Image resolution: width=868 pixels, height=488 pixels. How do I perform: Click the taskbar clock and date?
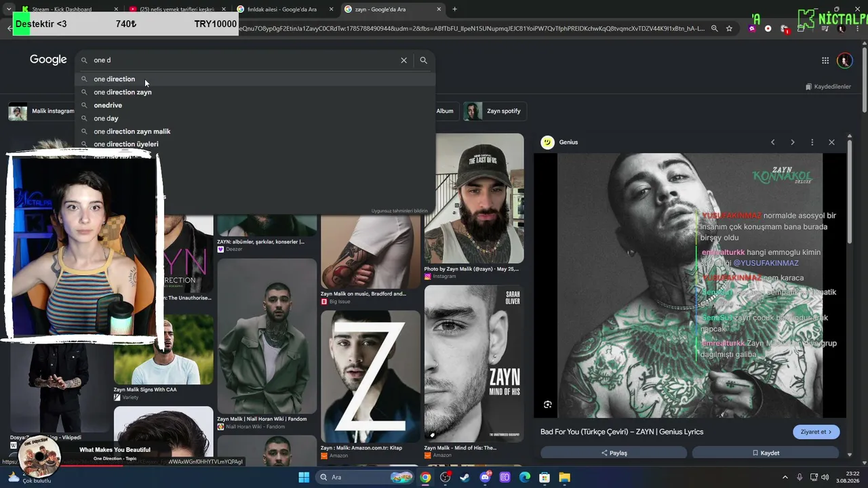[848, 477]
